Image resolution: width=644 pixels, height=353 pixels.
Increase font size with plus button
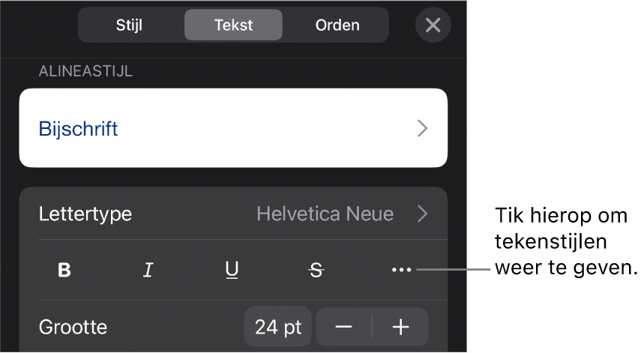pyautogui.click(x=401, y=327)
